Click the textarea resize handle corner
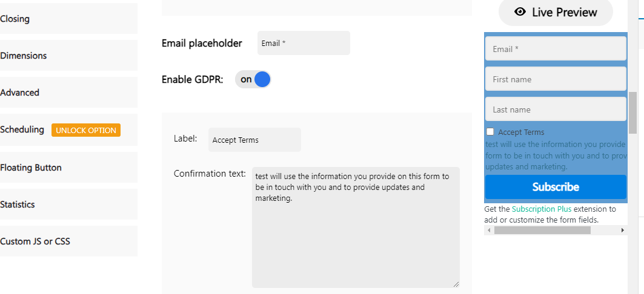 456,284
